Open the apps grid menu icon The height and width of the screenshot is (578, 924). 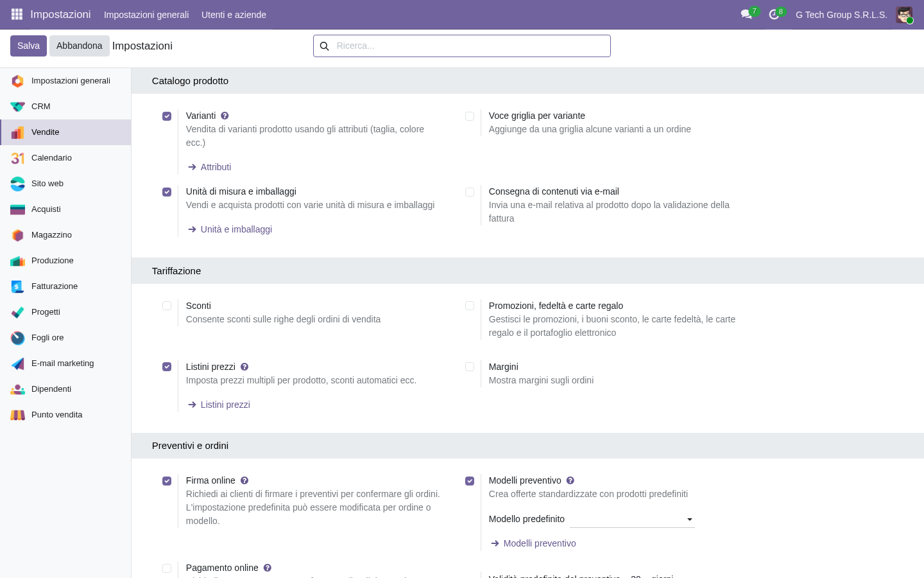[17, 14]
